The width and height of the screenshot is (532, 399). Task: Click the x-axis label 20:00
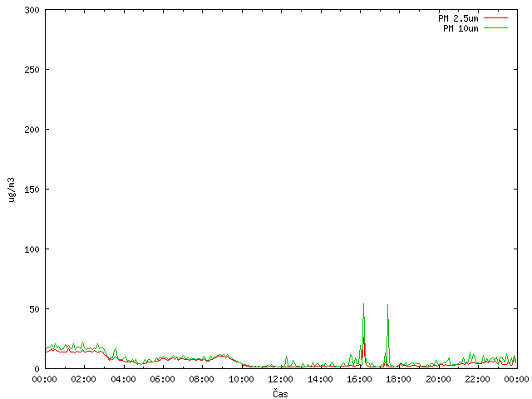pyautogui.click(x=438, y=379)
